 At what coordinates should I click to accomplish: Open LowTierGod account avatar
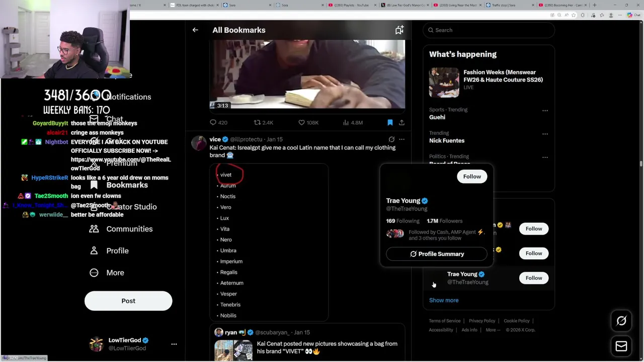[x=96, y=344]
